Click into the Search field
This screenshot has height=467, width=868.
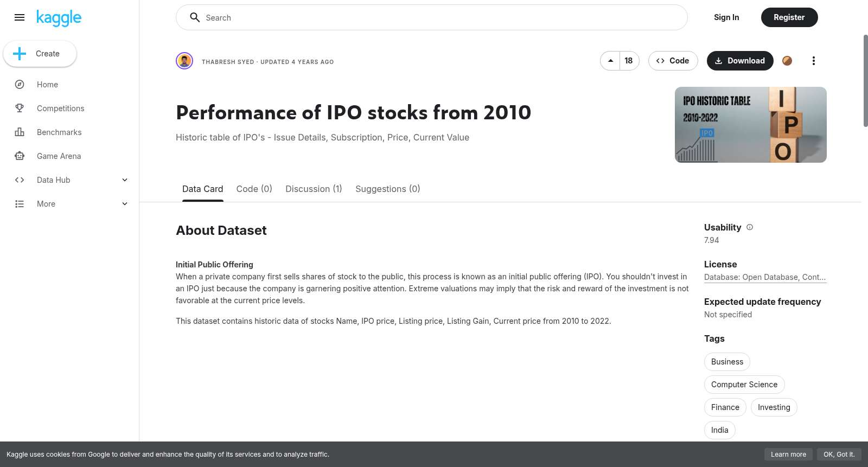coord(432,17)
